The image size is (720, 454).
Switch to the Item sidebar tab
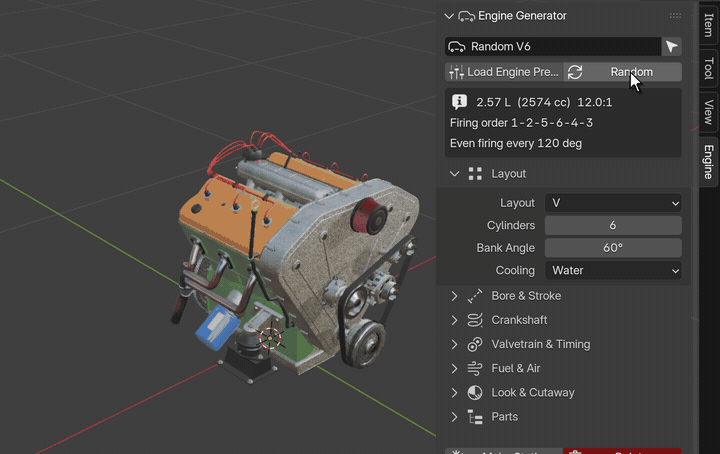709,25
